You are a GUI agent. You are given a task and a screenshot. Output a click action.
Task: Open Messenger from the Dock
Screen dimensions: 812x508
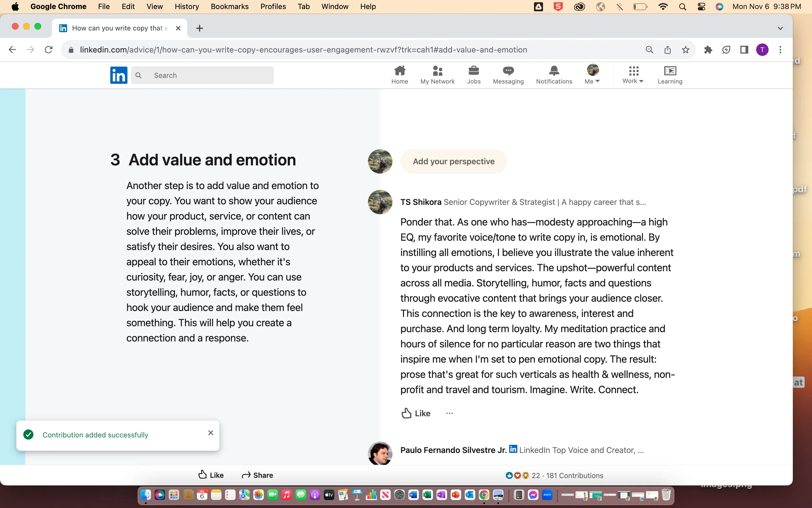533,495
